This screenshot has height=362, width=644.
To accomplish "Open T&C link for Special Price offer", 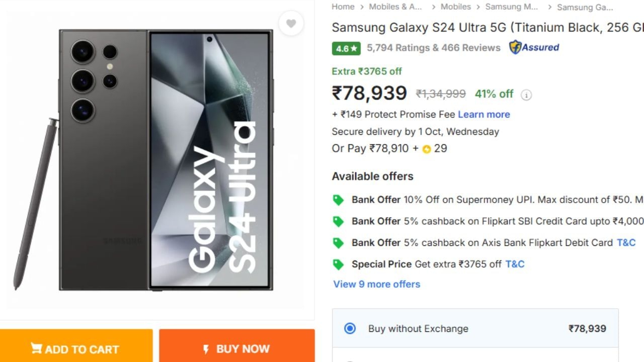I will (x=515, y=264).
